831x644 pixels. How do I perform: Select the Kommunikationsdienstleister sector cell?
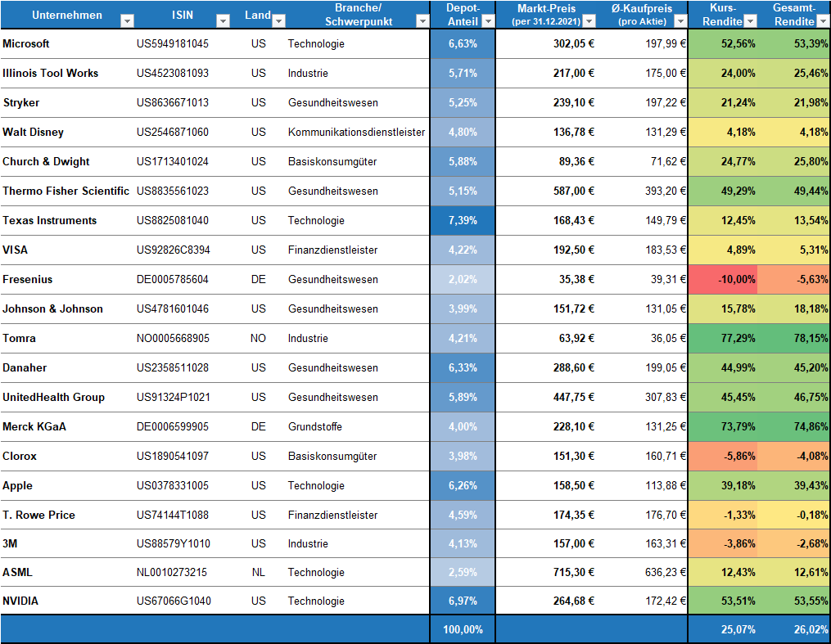[357, 133]
